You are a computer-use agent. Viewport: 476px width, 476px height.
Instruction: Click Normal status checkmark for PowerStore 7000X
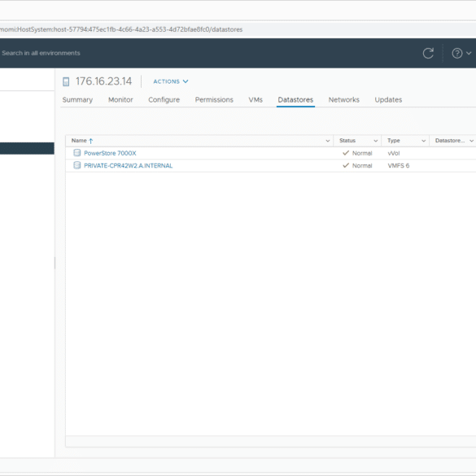(346, 153)
